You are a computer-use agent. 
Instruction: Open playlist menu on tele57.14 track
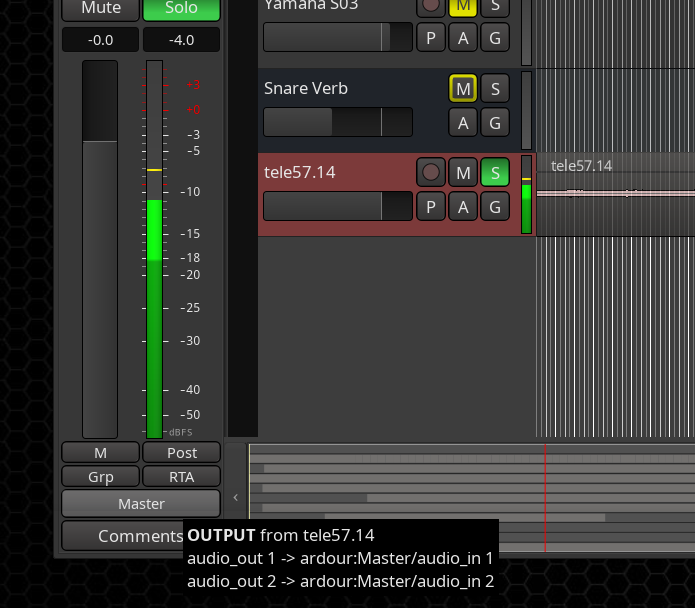coord(431,206)
